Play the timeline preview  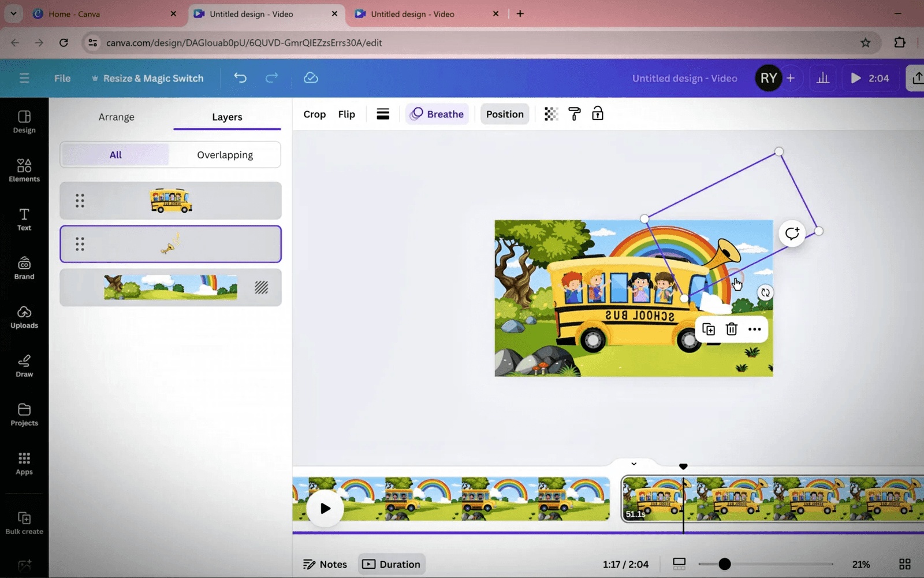[325, 509]
